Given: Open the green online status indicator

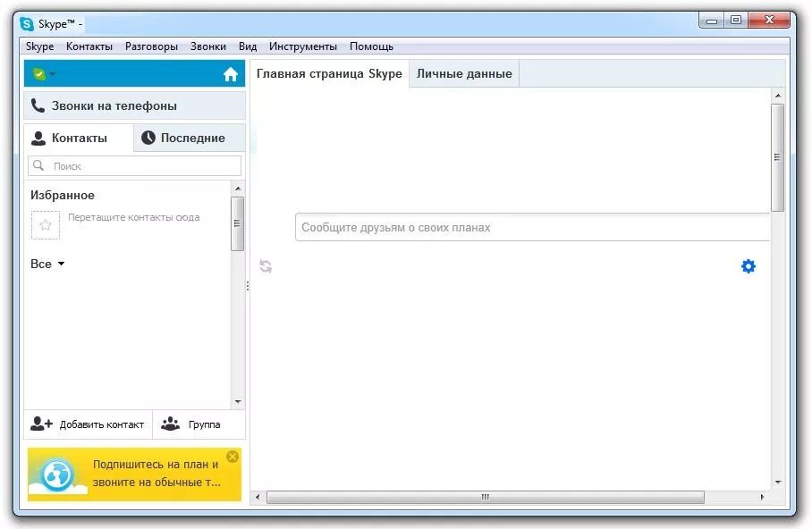Looking at the screenshot, I should click(x=38, y=74).
